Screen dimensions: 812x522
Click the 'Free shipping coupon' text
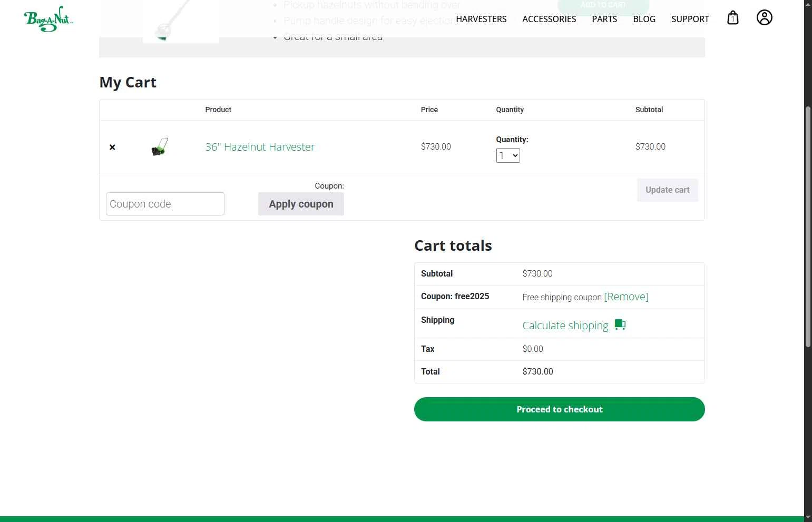[562, 297]
